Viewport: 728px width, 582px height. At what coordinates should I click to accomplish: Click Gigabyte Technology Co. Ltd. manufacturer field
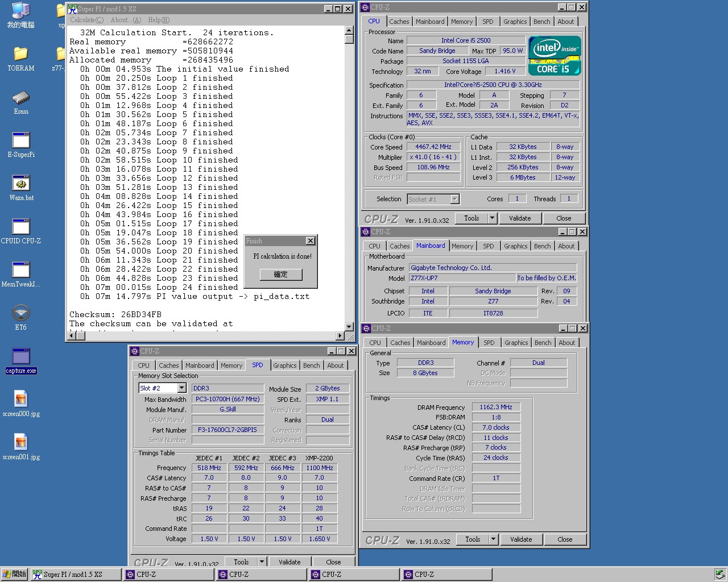(x=493, y=268)
